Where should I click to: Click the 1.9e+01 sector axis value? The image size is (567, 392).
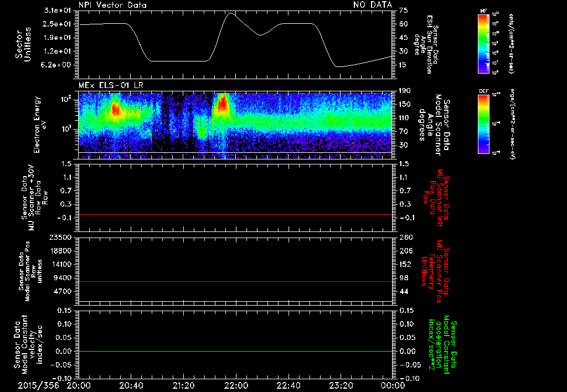coord(58,38)
